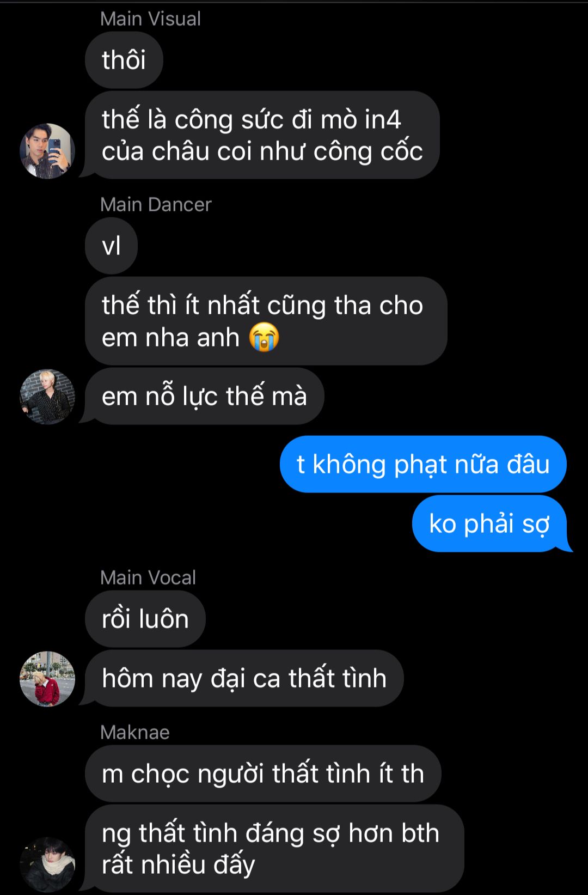The width and height of the screenshot is (588, 895).
Task: Tap the 'rồi luôn' message
Action: 145,619
